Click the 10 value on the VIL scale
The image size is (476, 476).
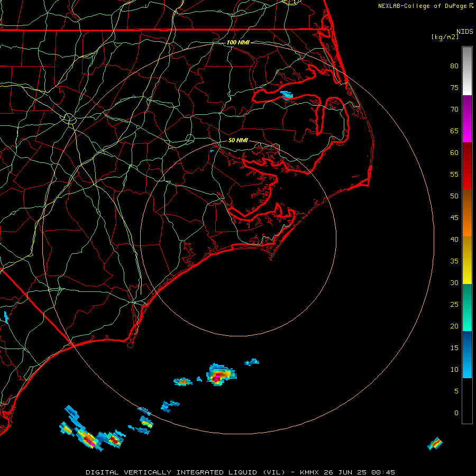coord(454,370)
